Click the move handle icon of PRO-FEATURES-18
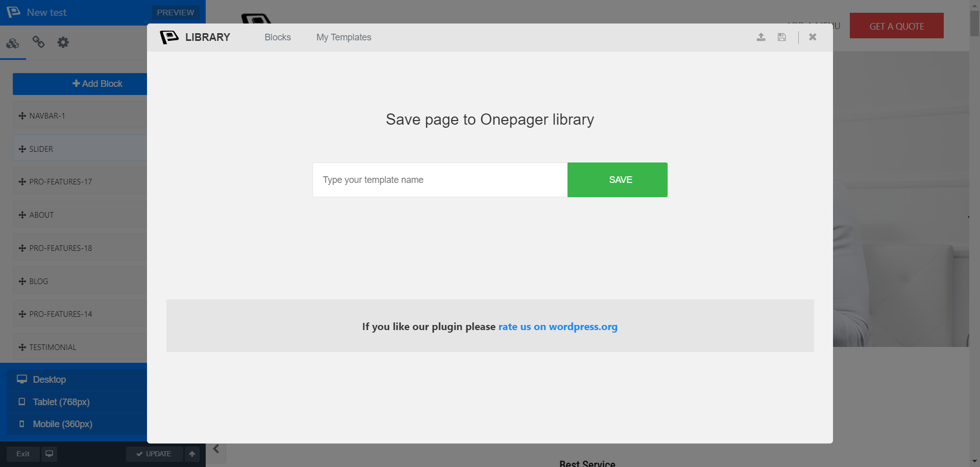The image size is (980, 467). click(x=22, y=248)
